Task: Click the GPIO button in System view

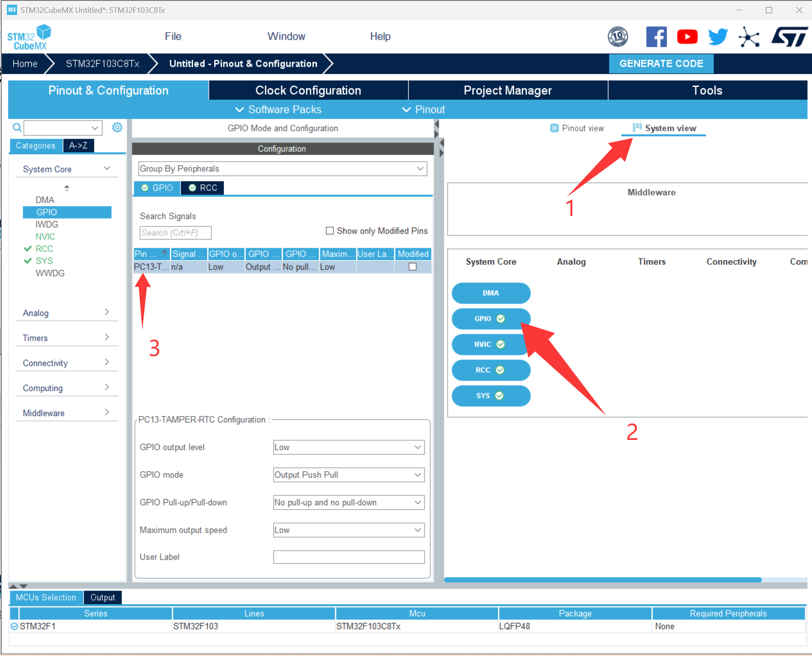Action: (x=491, y=319)
